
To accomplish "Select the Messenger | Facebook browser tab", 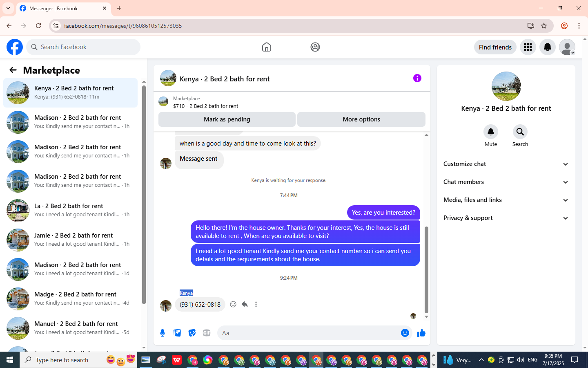I will tap(63, 8).
